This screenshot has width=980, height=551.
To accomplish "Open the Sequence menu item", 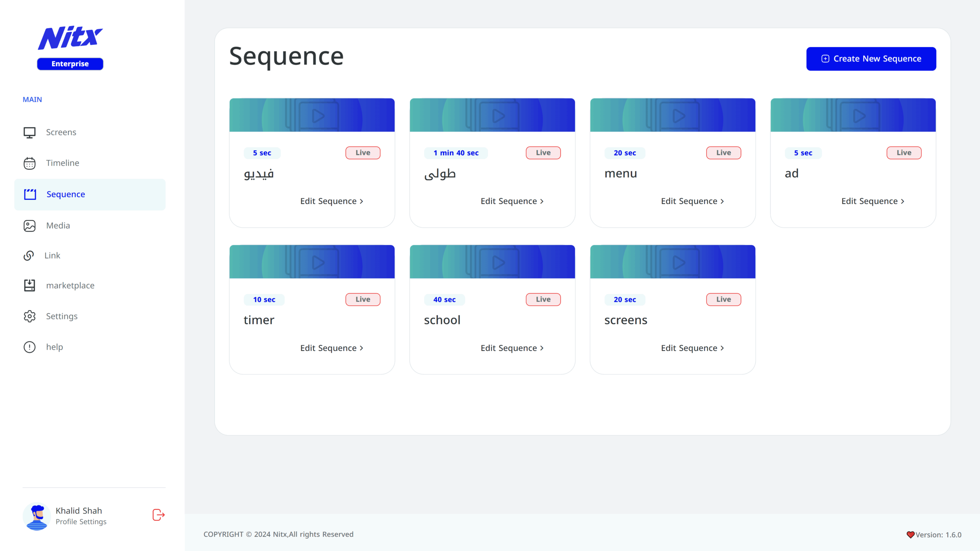I will tap(65, 194).
